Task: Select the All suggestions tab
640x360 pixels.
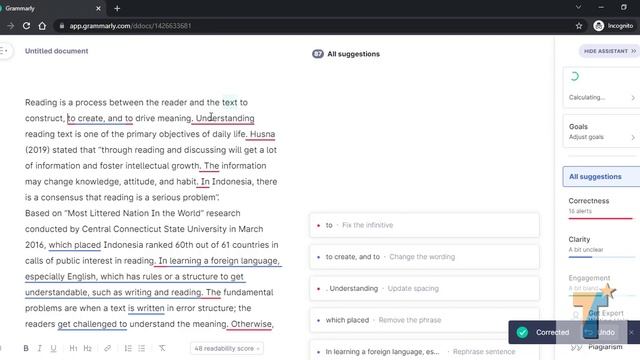Action: pos(601,177)
